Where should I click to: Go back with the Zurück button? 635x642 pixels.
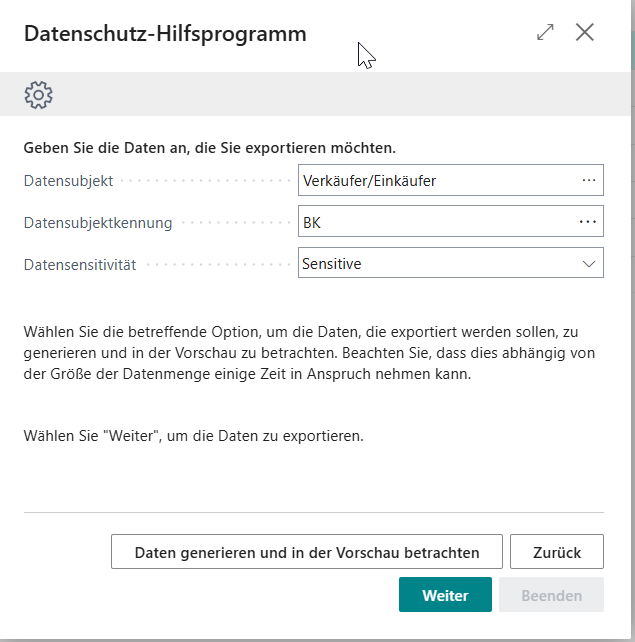pos(557,552)
